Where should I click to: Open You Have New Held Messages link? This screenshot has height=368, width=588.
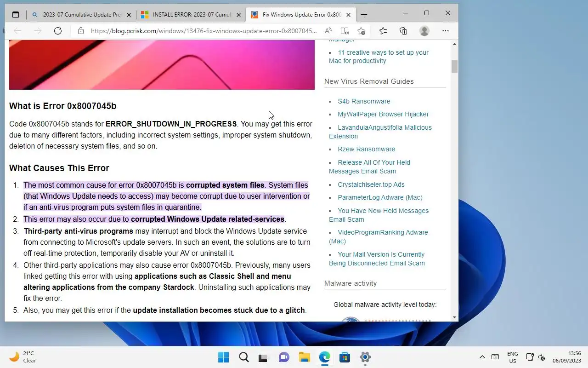(x=379, y=215)
